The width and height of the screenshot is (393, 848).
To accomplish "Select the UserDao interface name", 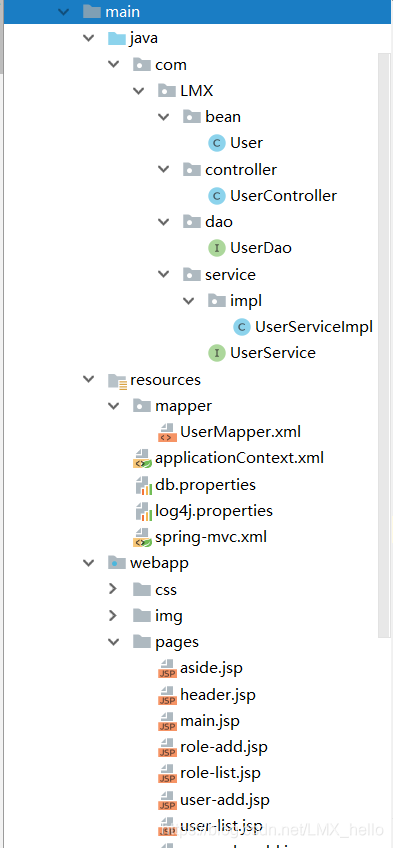I will click(x=261, y=248).
